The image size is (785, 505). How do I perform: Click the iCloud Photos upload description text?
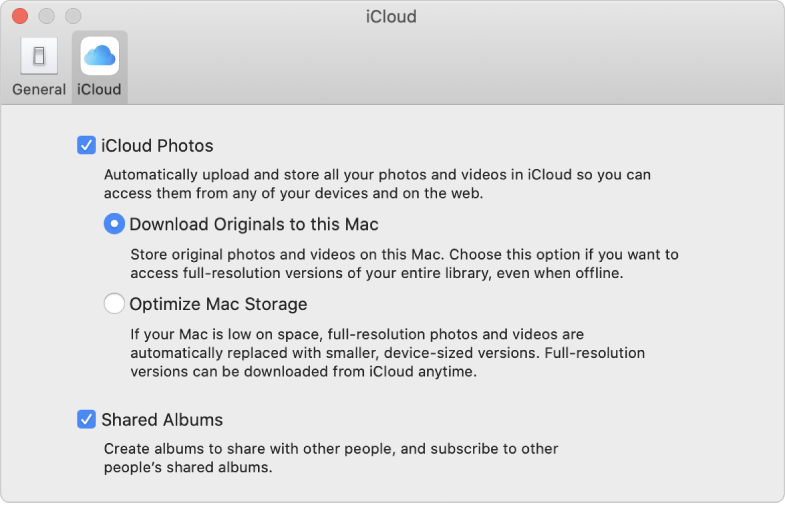tap(377, 184)
